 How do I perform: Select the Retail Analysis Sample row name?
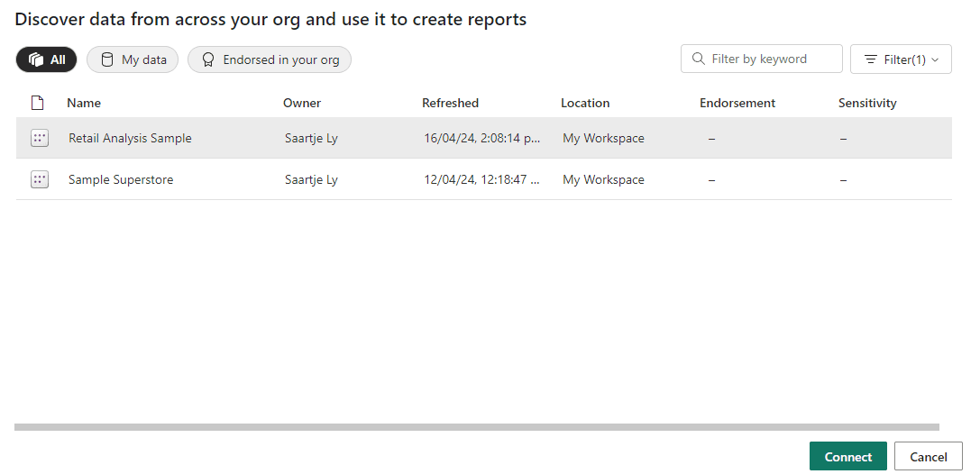point(130,138)
